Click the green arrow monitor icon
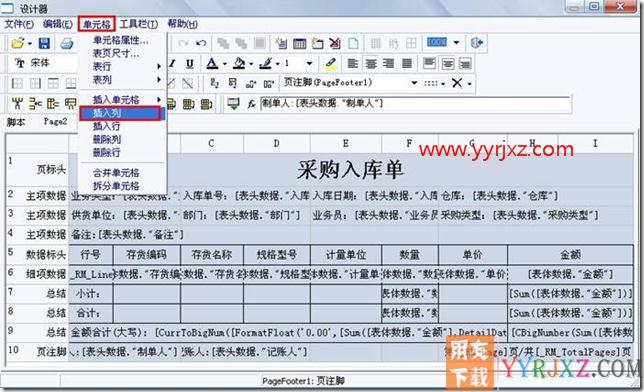644x392 pixels. (233, 104)
